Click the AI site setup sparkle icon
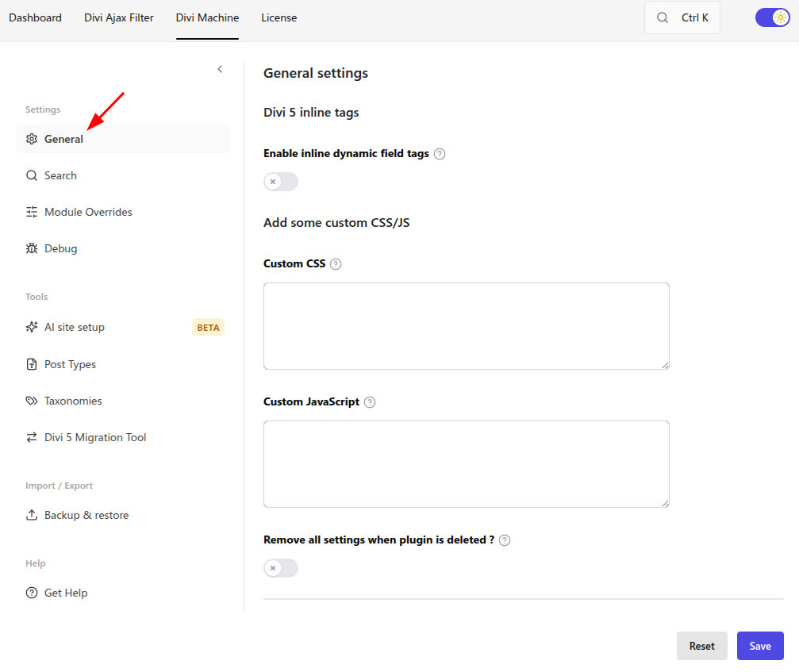The height and width of the screenshot is (672, 799). click(32, 327)
